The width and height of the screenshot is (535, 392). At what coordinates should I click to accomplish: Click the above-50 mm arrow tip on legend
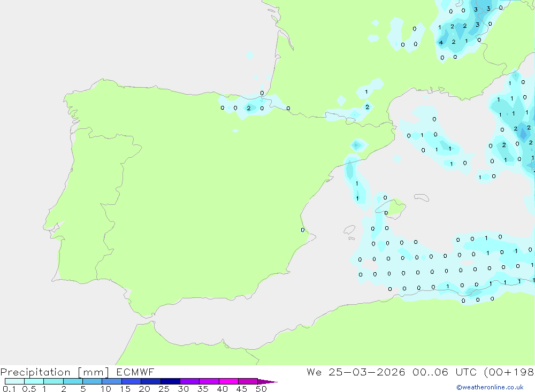click(267, 381)
